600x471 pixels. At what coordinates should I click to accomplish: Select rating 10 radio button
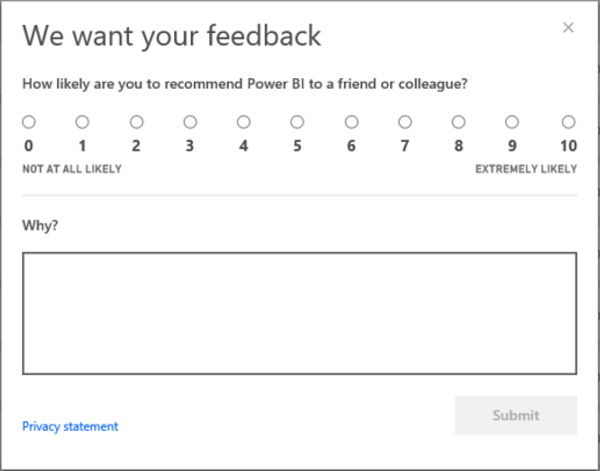[x=568, y=122]
